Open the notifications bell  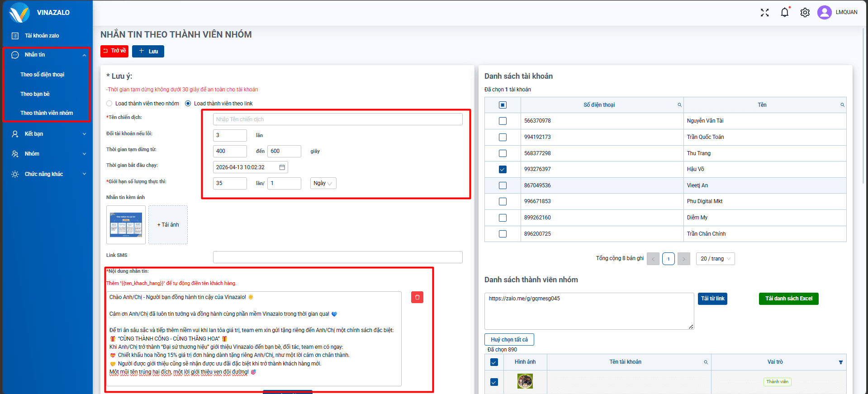pos(785,13)
